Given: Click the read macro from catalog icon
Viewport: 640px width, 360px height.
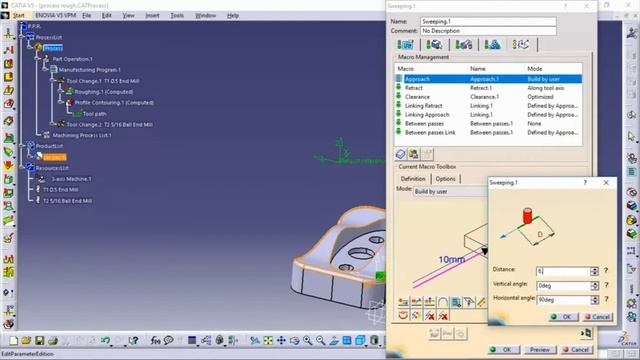Looking at the screenshot, I should tap(400, 154).
